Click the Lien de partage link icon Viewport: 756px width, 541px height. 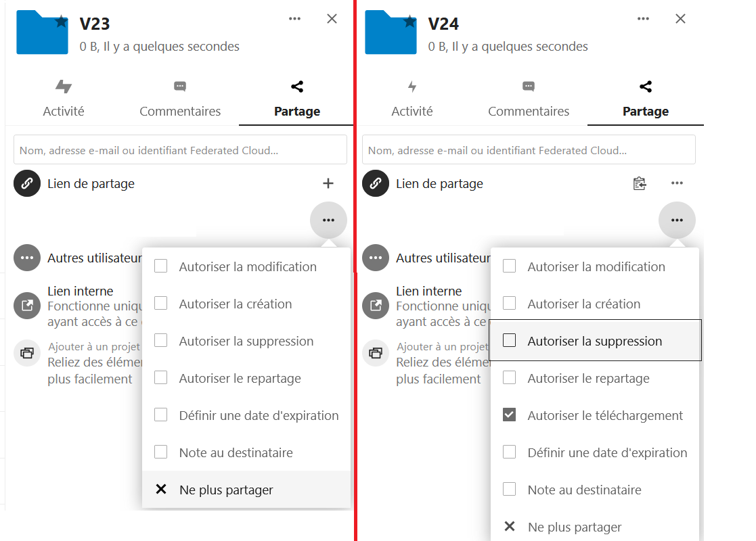point(27,183)
